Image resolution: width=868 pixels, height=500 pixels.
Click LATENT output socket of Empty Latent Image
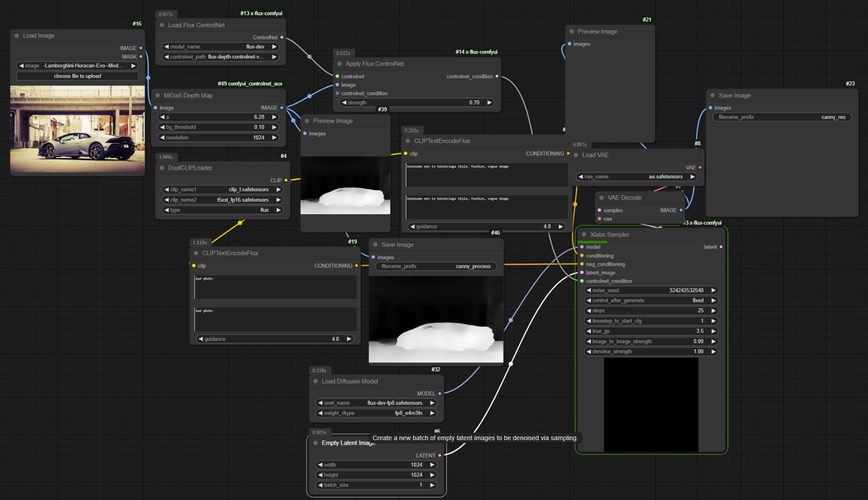tap(440, 455)
